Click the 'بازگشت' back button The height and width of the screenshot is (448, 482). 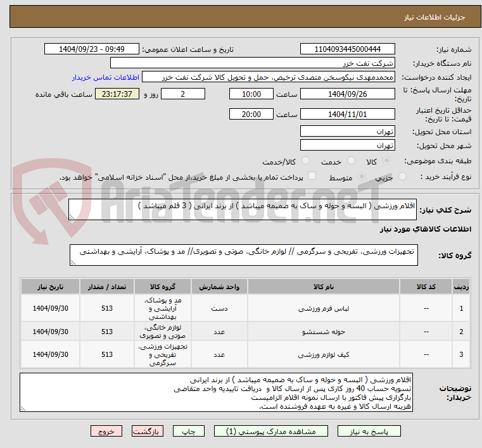click(148, 431)
